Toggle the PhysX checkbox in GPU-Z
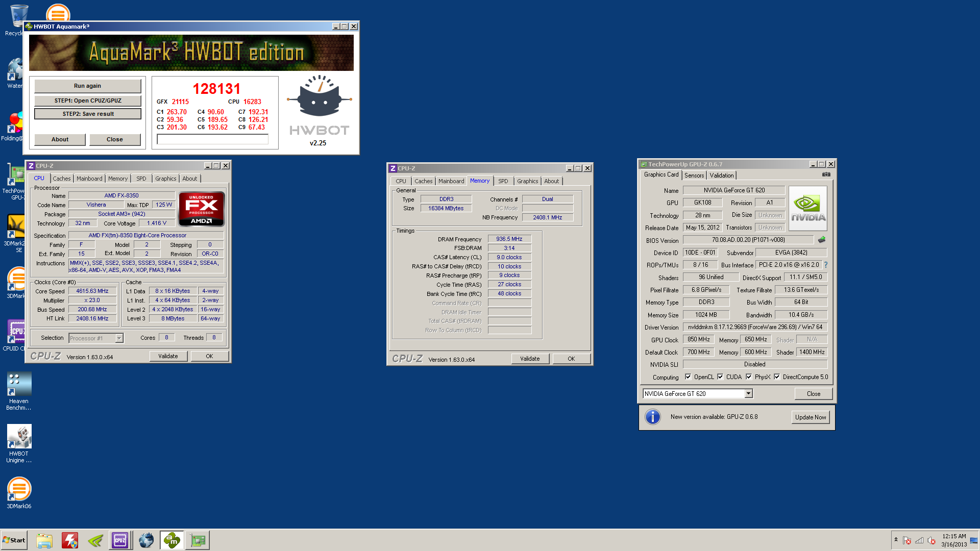980x551 pixels. [749, 377]
